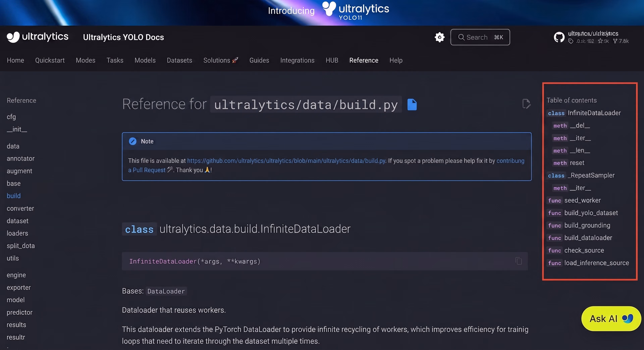Open the GitHub build.py file link

[286, 161]
